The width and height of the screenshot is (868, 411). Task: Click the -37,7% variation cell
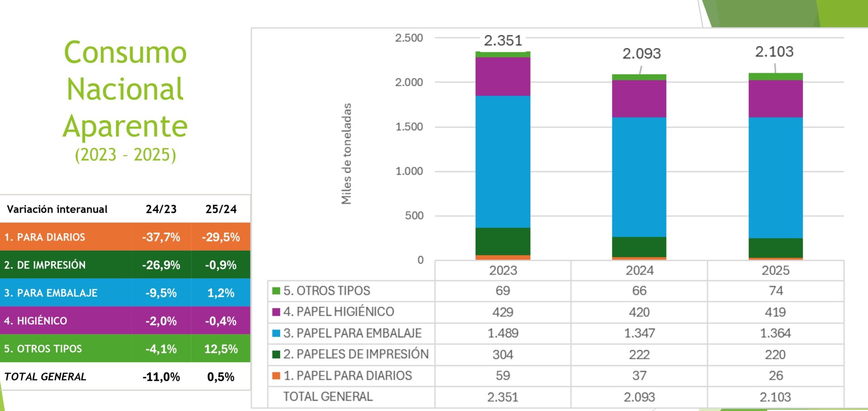tap(161, 237)
